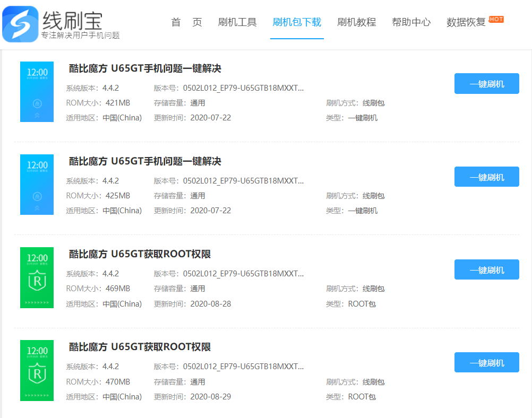Open 刷机教程 tab
The width and height of the screenshot is (532, 418).
pyautogui.click(x=357, y=22)
